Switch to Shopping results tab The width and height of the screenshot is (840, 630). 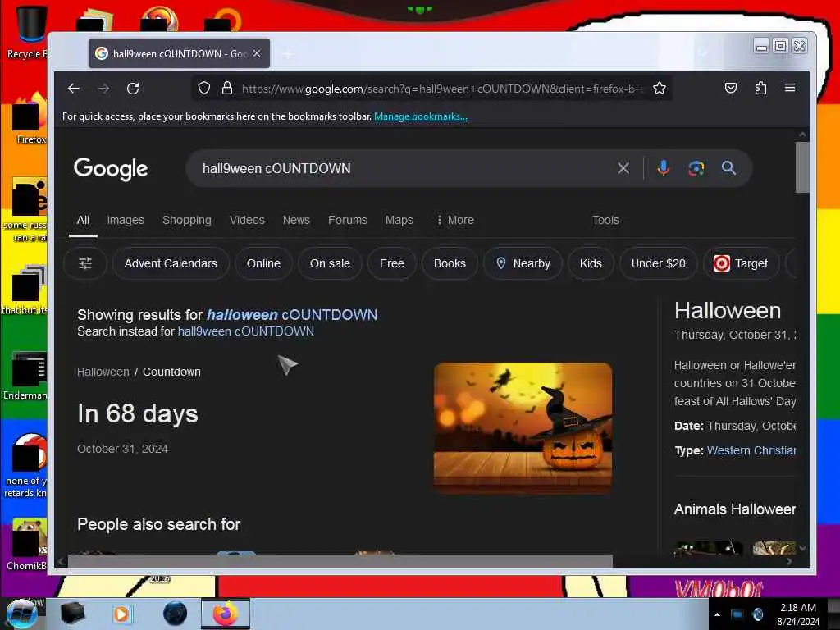[x=187, y=220]
